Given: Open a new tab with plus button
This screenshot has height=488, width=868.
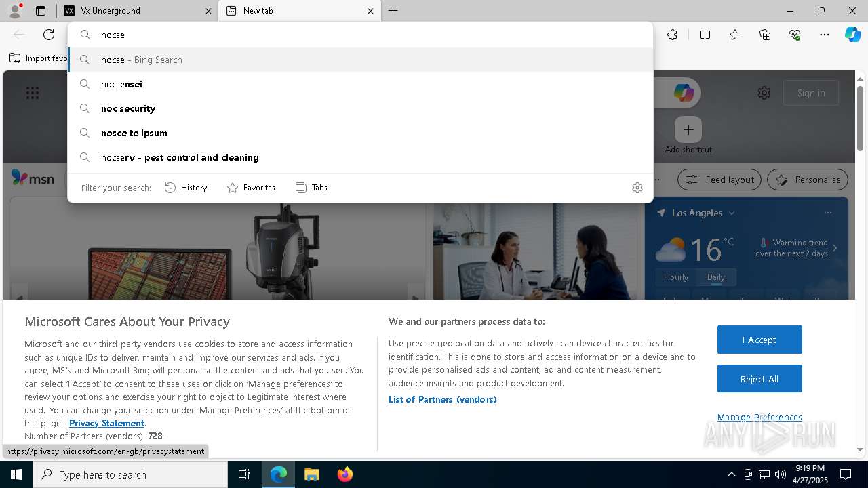Looking at the screenshot, I should (393, 11).
